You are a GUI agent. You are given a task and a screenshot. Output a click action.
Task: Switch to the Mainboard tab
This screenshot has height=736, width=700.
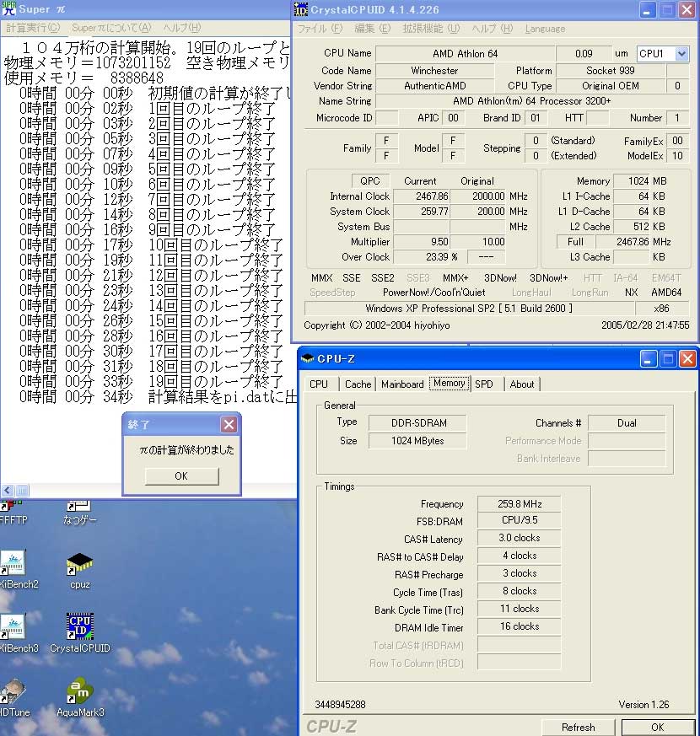pyautogui.click(x=402, y=384)
